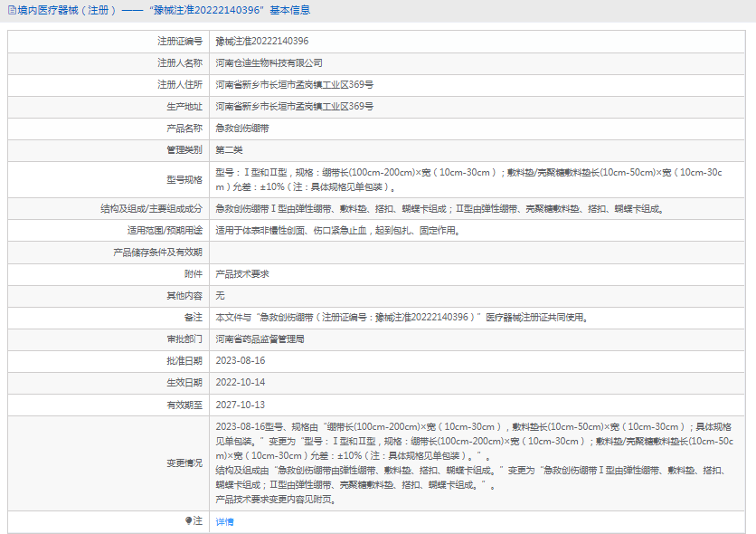Select the value 河南省药品监督管理局
This screenshot has height=534, width=756.
(x=260, y=339)
